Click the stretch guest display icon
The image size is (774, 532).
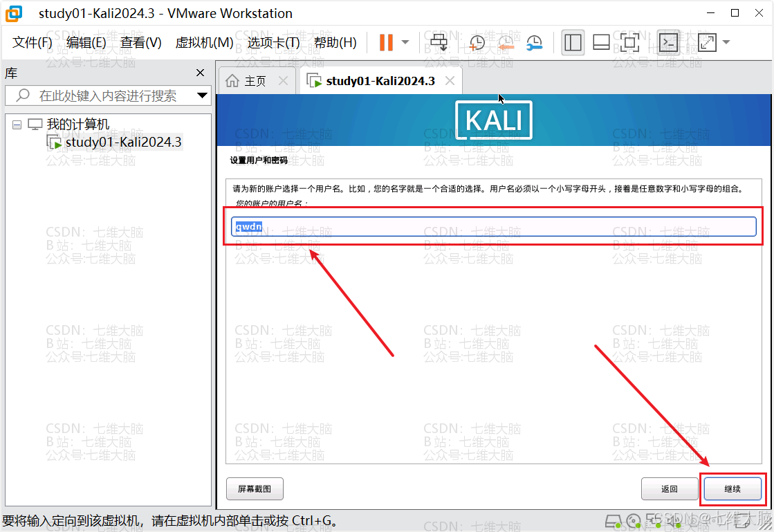click(x=707, y=43)
